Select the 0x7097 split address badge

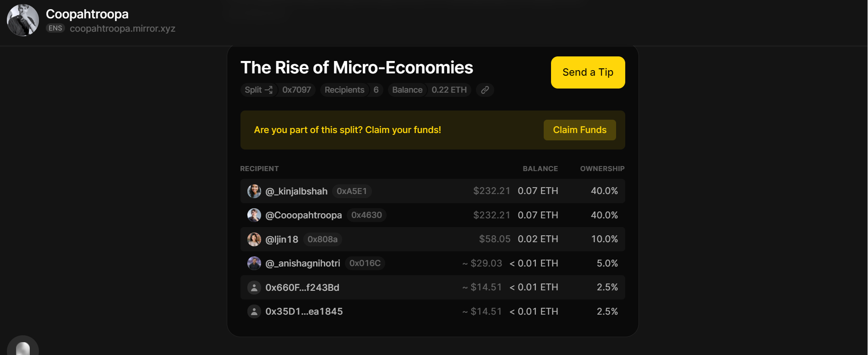coord(296,90)
